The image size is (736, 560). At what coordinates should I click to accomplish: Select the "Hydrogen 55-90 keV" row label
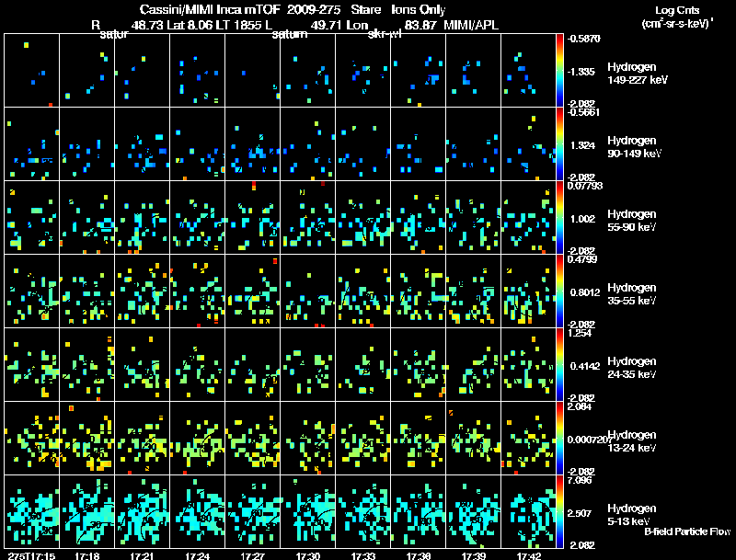pyautogui.click(x=631, y=221)
